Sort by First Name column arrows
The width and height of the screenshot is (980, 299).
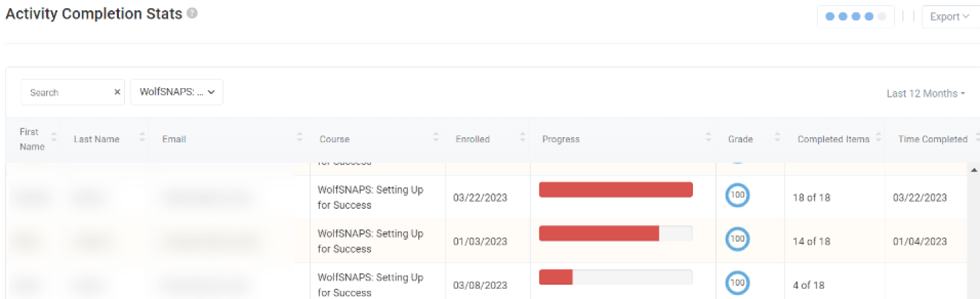[54, 139]
